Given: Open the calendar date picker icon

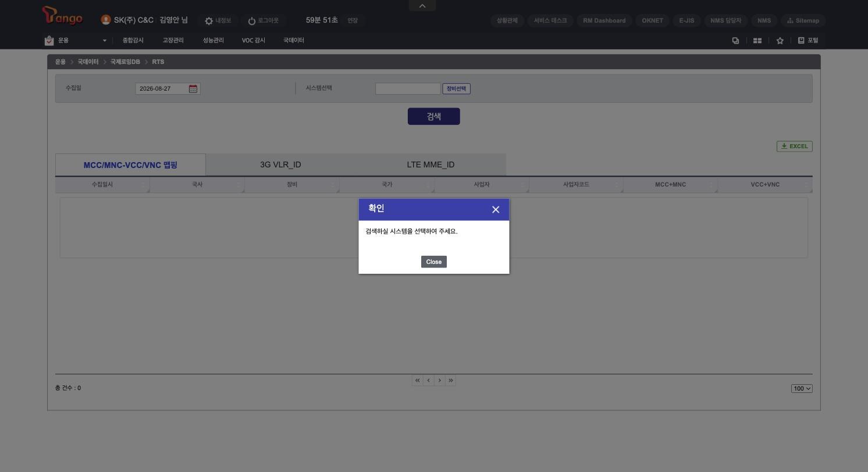Looking at the screenshot, I should [193, 89].
